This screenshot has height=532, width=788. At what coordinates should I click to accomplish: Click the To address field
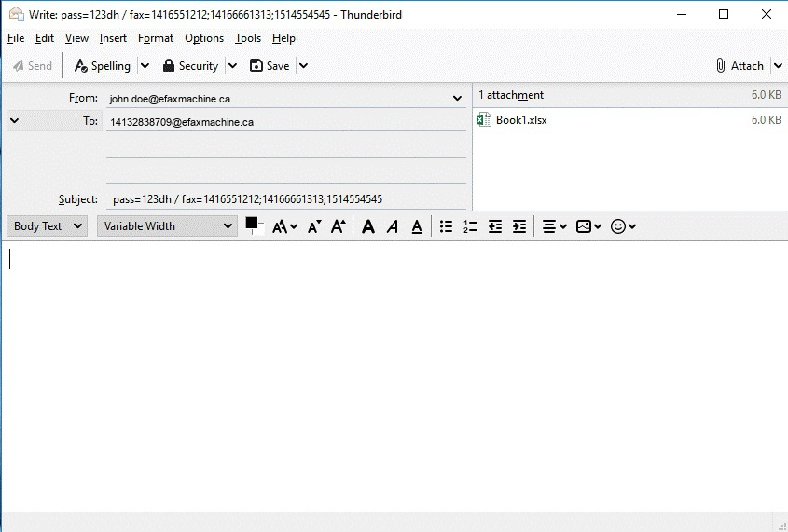click(x=286, y=122)
